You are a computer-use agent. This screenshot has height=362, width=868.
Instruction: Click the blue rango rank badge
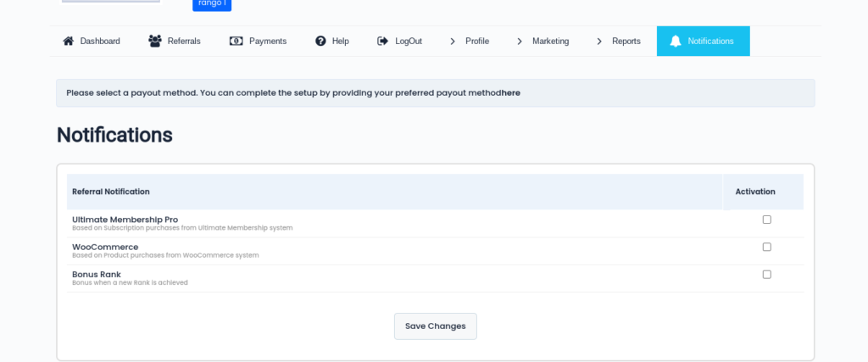pos(212,4)
